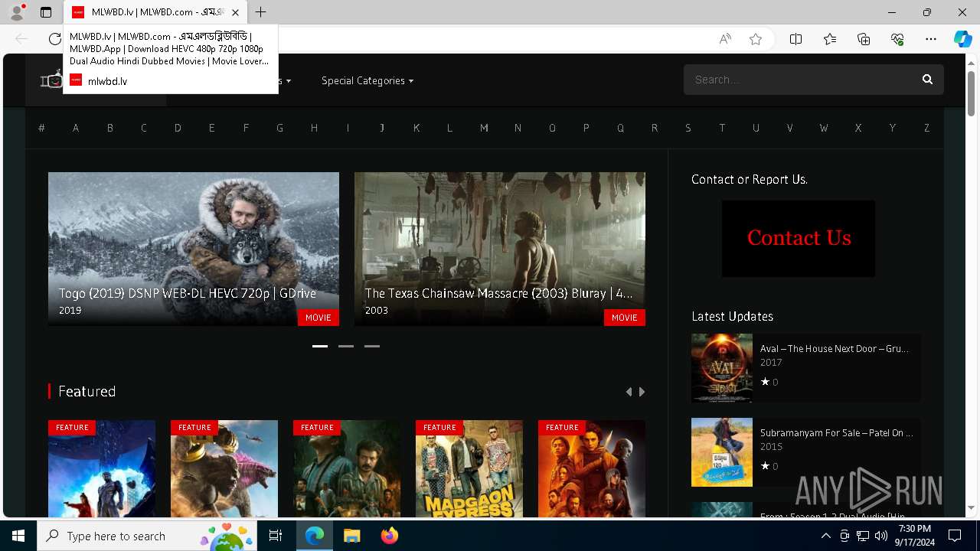
Task: Filter movies by letter M
Action: point(484,128)
